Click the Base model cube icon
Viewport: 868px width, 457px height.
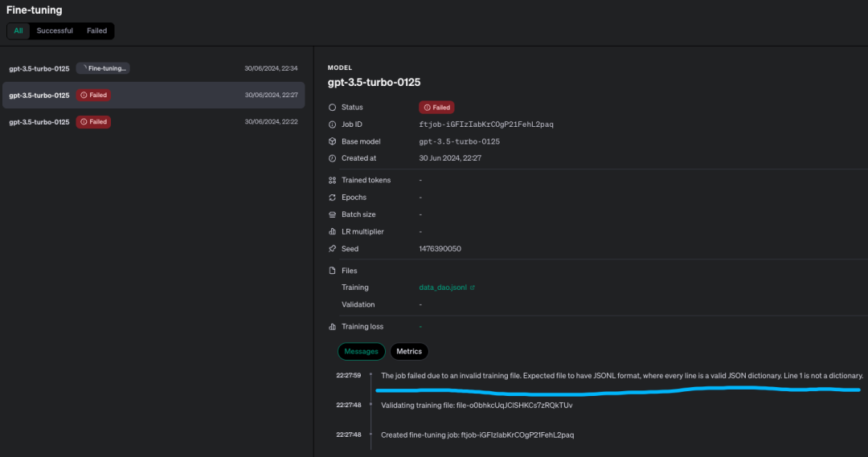(x=333, y=141)
